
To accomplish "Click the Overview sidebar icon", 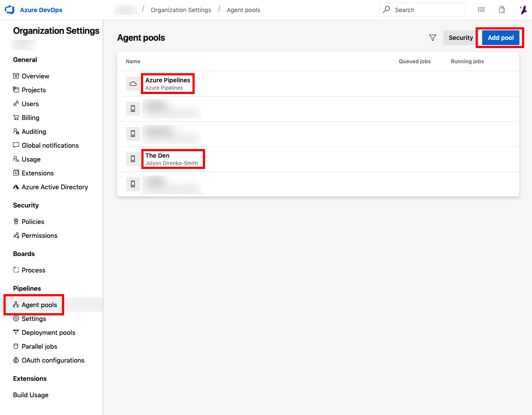I will click(16, 76).
